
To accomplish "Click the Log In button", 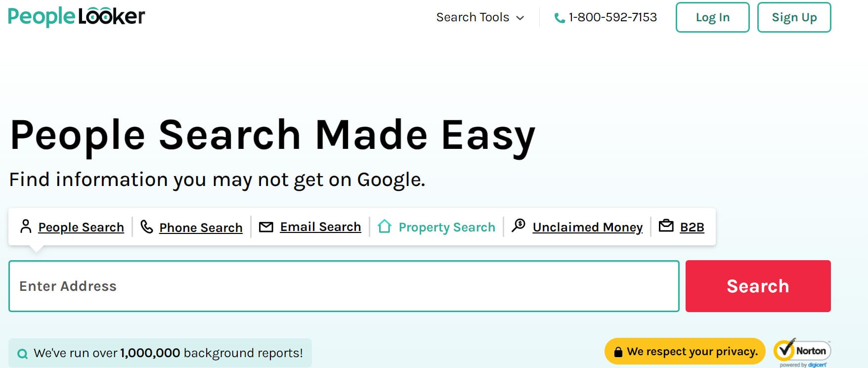I will 713,17.
